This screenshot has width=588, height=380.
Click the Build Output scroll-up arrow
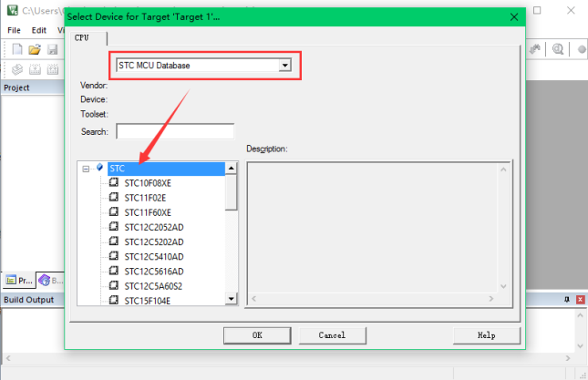(x=581, y=315)
